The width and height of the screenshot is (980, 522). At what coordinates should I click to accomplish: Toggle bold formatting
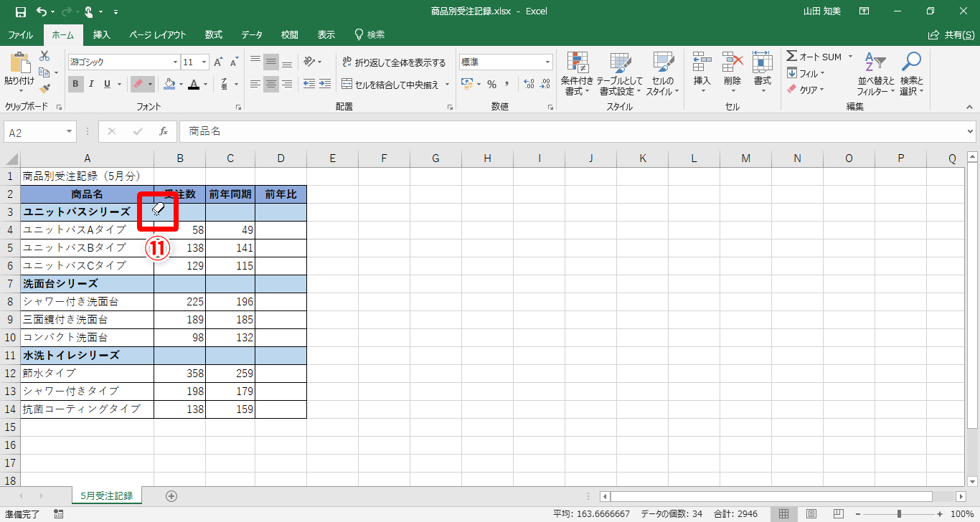[76, 84]
